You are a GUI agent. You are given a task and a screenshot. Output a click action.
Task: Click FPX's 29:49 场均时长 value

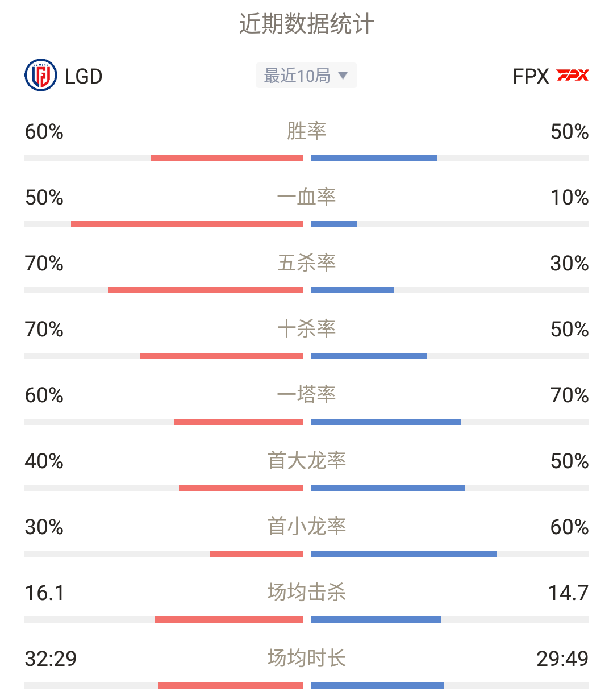click(x=562, y=659)
